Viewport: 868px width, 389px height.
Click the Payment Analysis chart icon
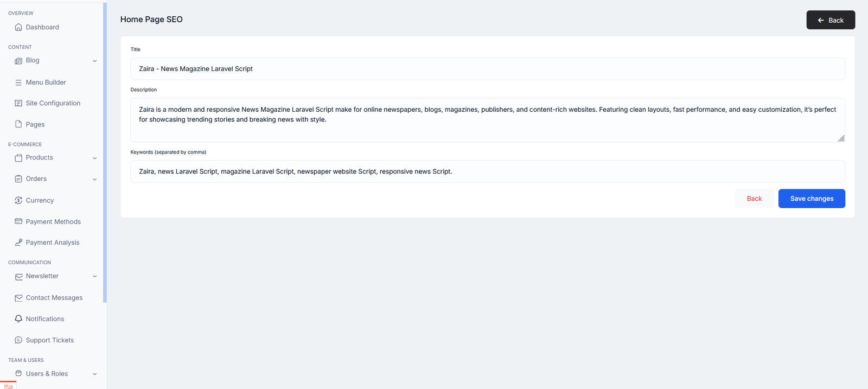tap(18, 243)
